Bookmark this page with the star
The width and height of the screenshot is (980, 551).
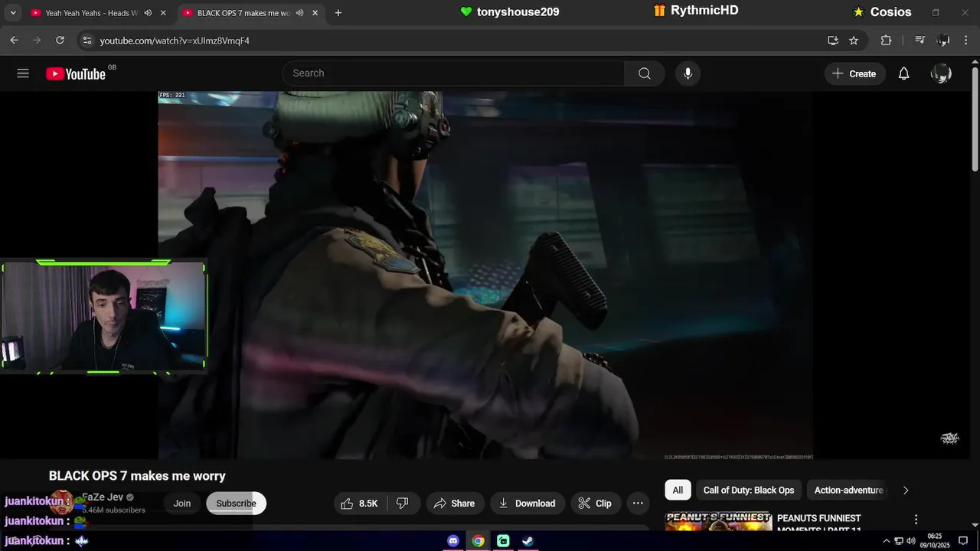[854, 41]
